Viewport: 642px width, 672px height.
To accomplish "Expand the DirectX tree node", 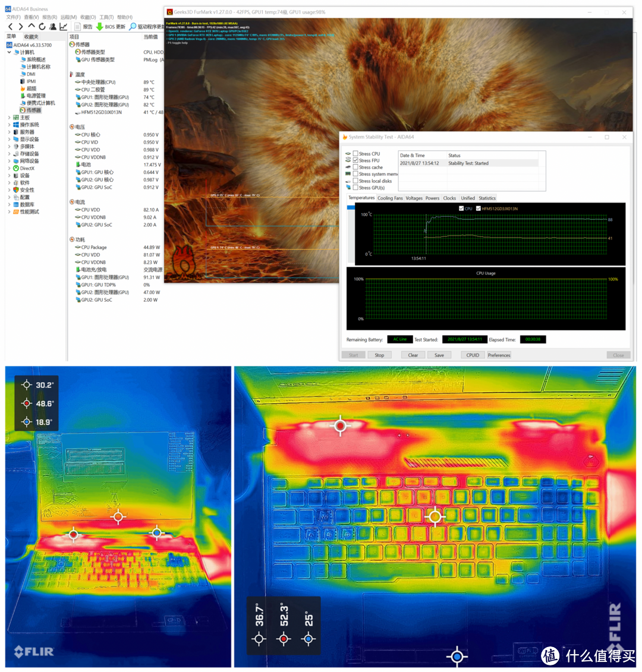I will (x=9, y=168).
